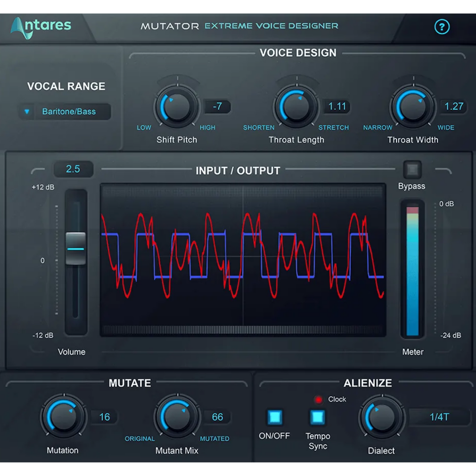Image resolution: width=476 pixels, height=476 pixels.
Task: Click the Baritone/Bass disclosure triangle
Action: coord(27,112)
